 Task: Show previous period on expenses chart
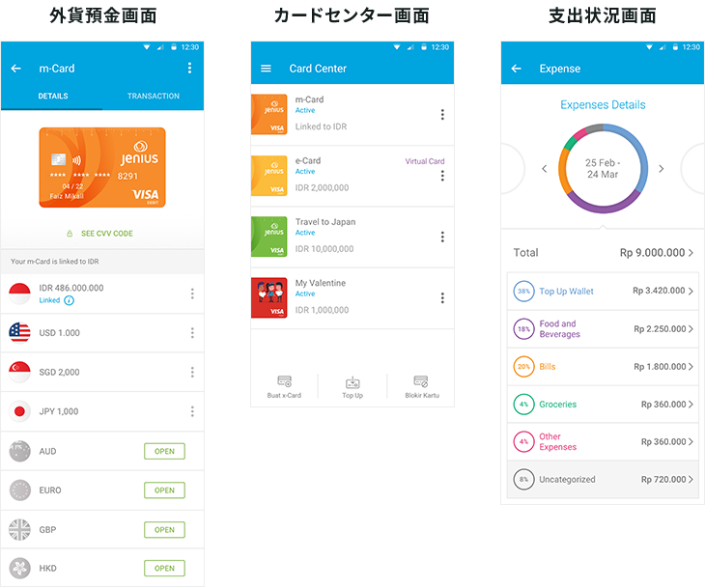click(x=545, y=169)
